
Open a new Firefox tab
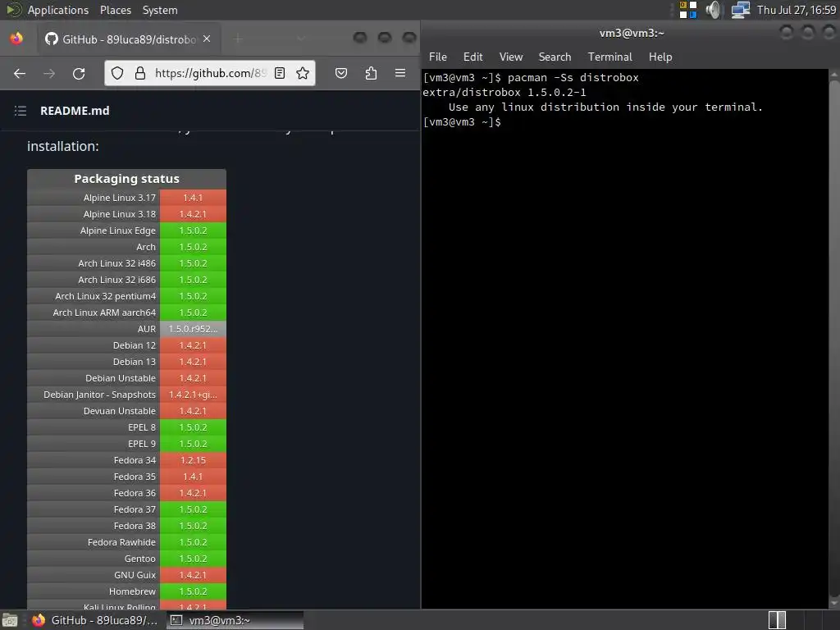pyautogui.click(x=238, y=39)
